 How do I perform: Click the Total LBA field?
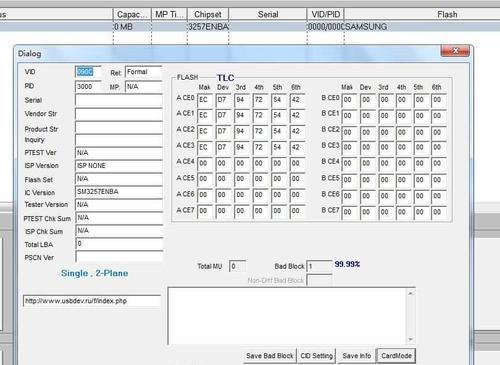119,244
